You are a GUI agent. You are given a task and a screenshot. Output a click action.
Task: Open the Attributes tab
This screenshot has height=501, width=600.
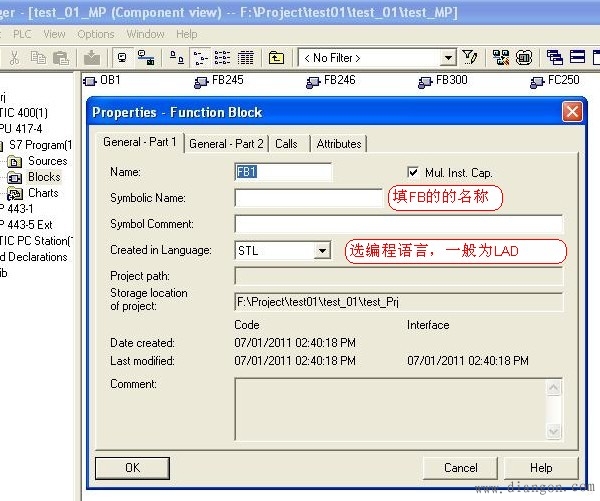click(339, 144)
